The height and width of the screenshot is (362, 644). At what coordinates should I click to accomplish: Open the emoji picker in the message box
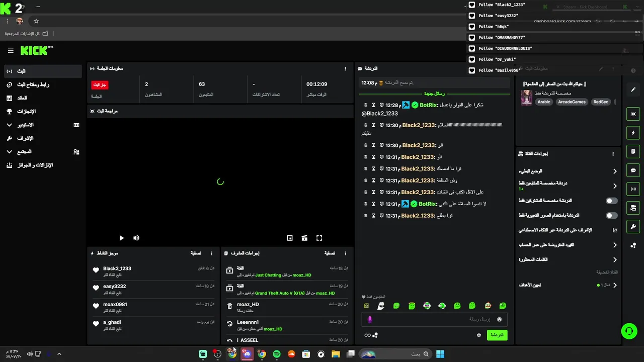click(499, 319)
